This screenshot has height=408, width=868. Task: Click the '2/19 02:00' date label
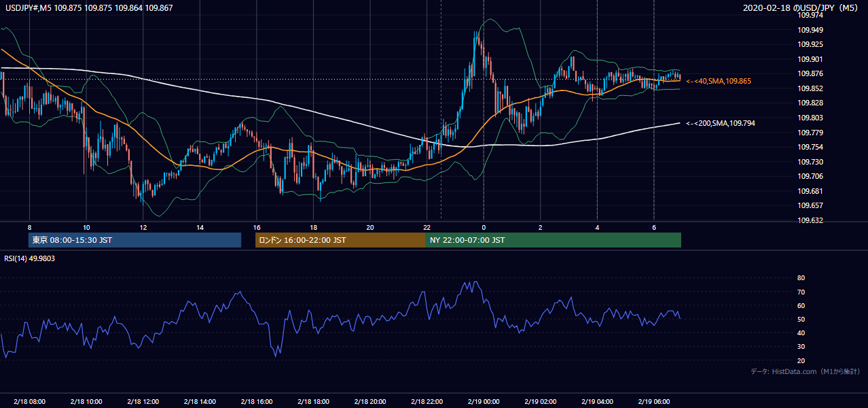click(x=541, y=401)
